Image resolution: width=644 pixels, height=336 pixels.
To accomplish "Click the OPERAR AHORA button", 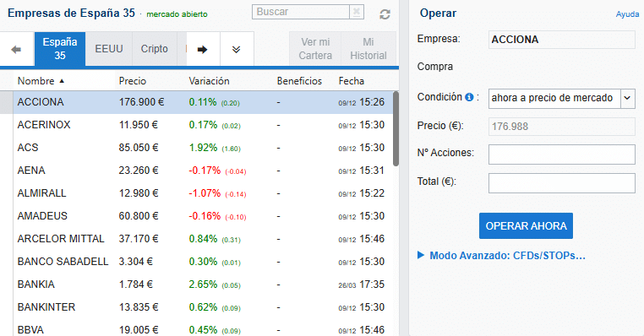I will (x=526, y=225).
